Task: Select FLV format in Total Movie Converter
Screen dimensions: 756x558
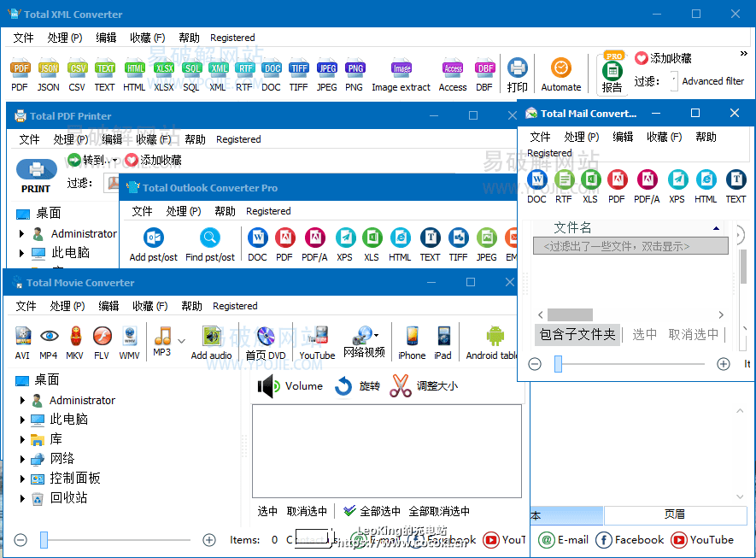Action: (x=102, y=343)
